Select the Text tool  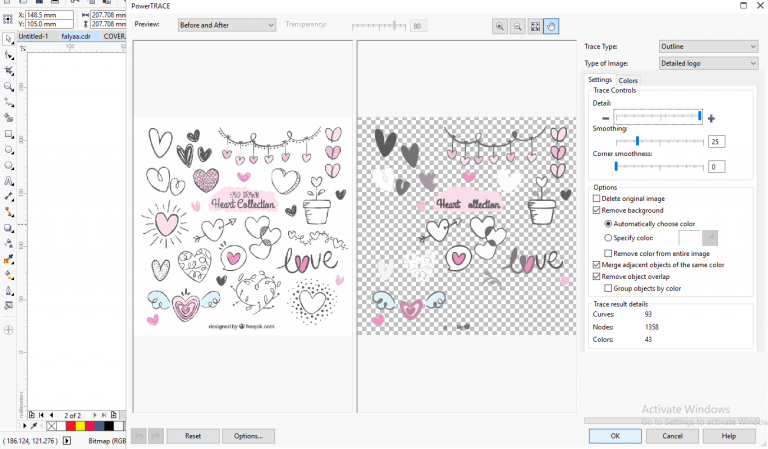tap(8, 181)
